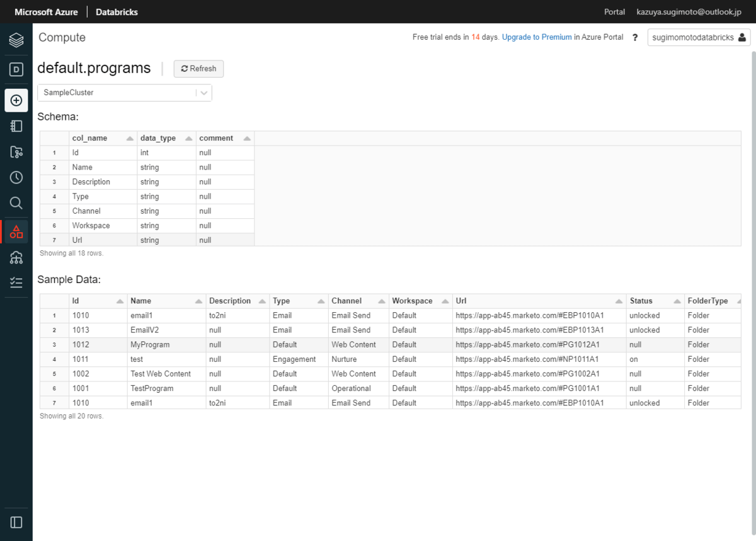Select the MyProgram row in Sample Data
Viewport: 756px width, 541px height.
(x=150, y=345)
